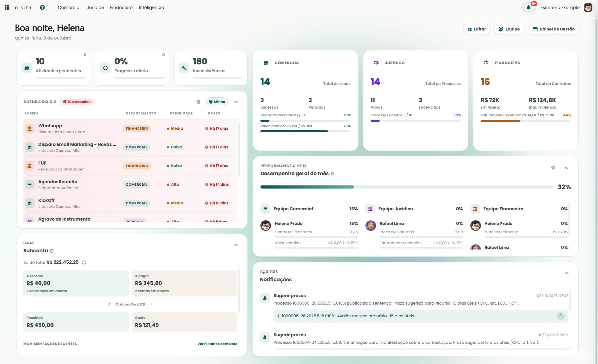Click the Editar button
598x364 pixels.
point(477,29)
